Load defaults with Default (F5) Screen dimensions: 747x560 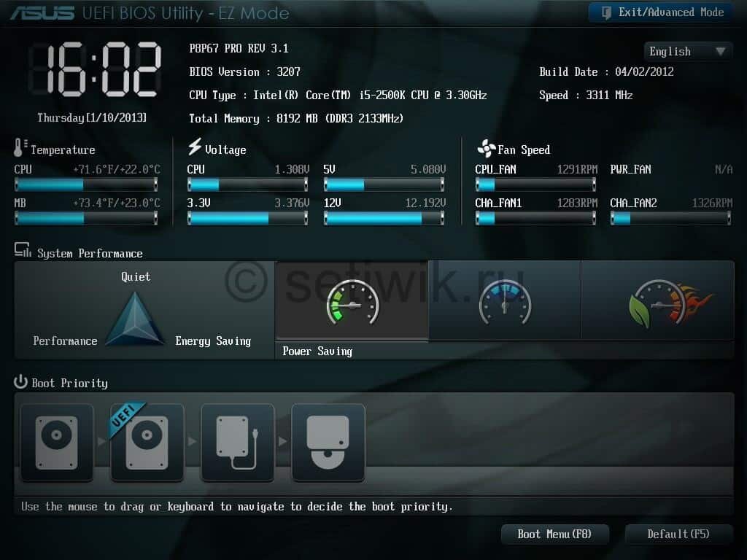point(679,534)
